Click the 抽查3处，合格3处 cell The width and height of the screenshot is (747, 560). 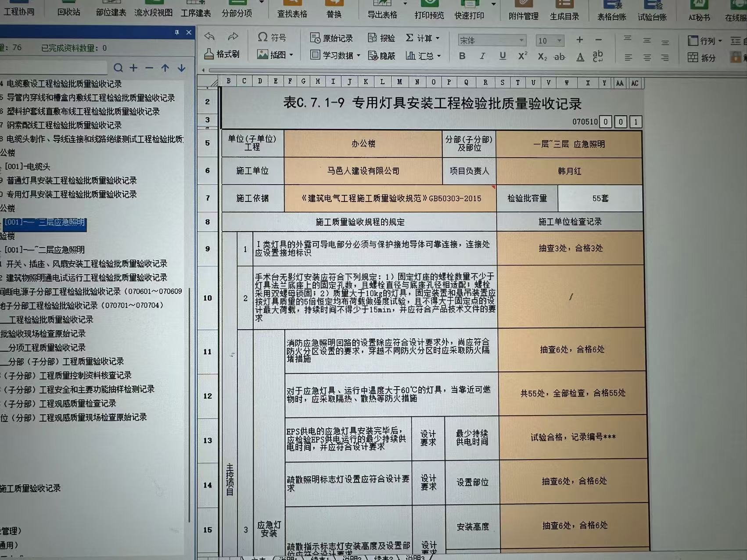571,248
